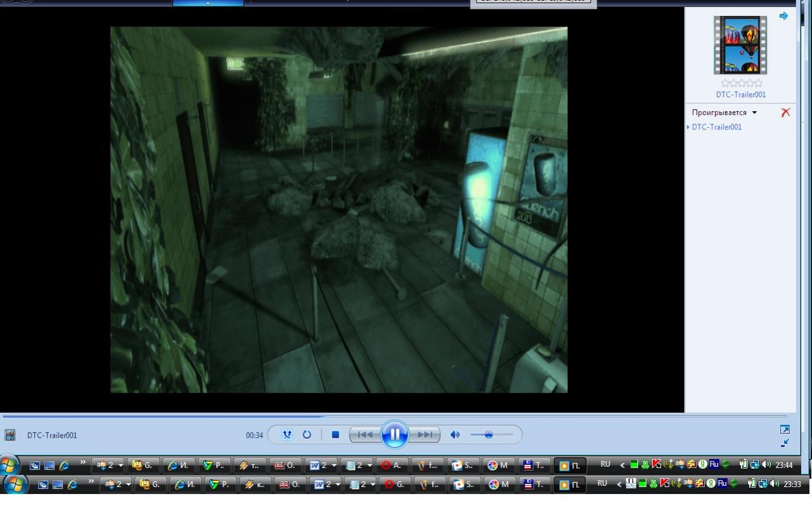The image size is (812, 508).
Task: Switch to the 'G.' window on the 23:44 taskbar
Action: [144, 465]
